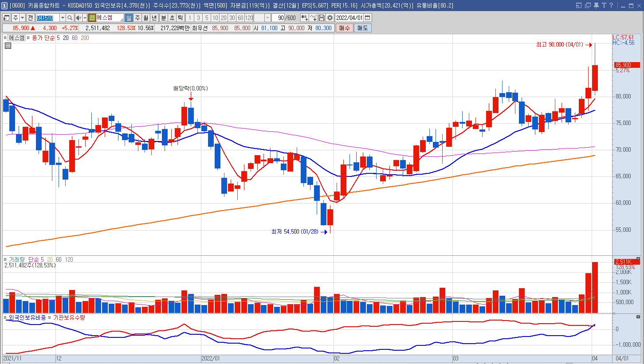Click the duplicate window icon in title bar
The image size is (644, 364).
pyautogui.click(x=588, y=5)
